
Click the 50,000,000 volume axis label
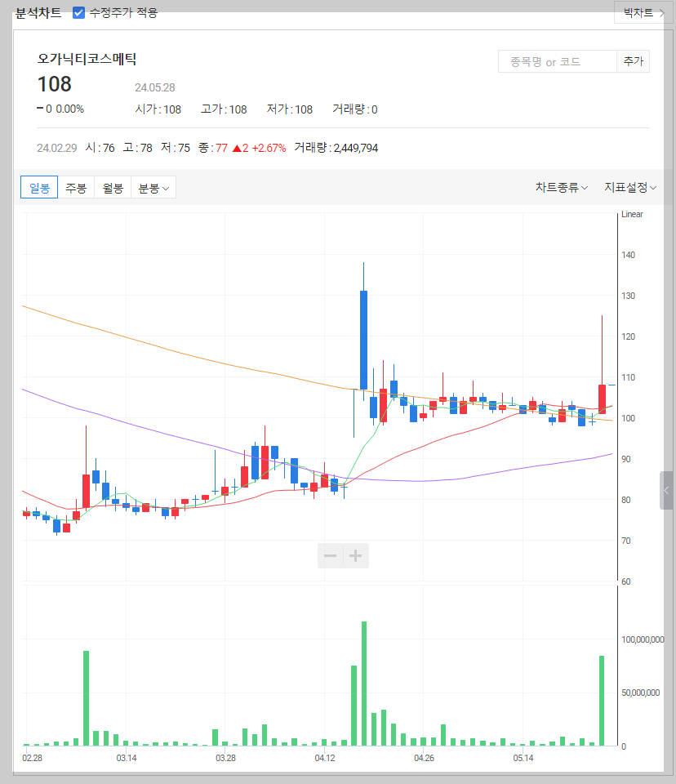point(641,693)
